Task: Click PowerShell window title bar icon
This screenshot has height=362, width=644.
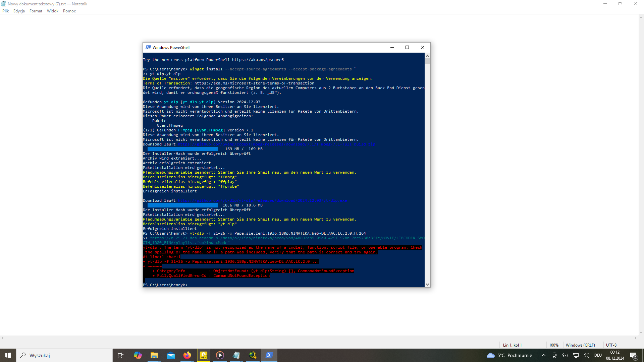Action: [x=148, y=47]
